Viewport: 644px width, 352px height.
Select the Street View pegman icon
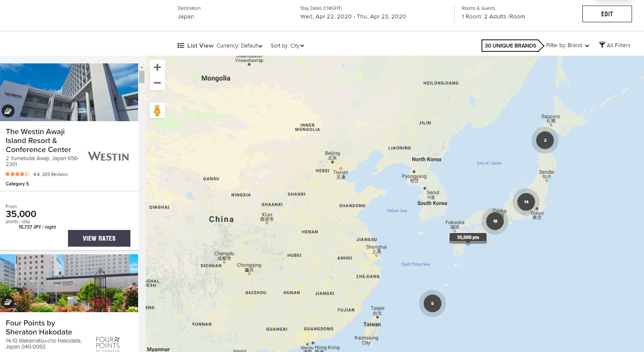(157, 110)
